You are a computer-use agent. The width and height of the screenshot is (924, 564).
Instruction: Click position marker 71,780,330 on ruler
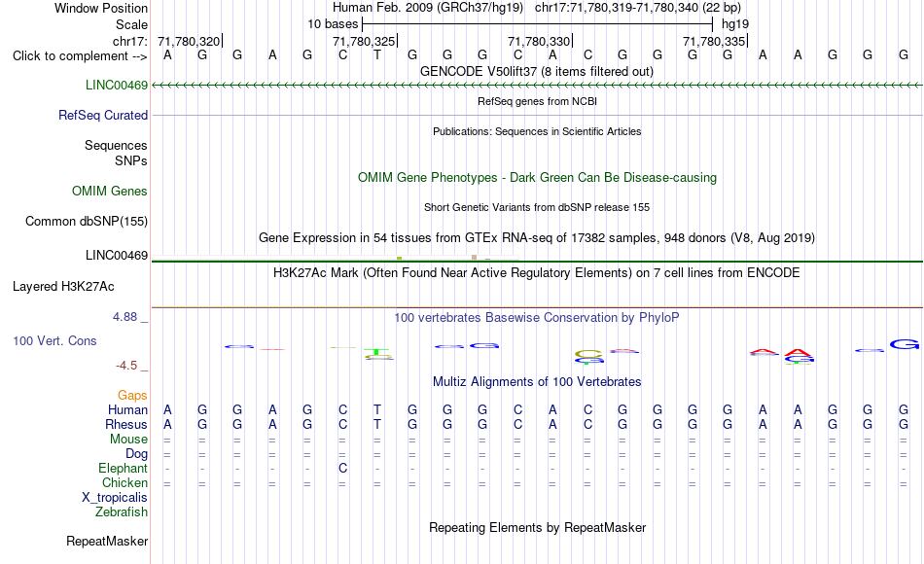pyautogui.click(x=540, y=41)
